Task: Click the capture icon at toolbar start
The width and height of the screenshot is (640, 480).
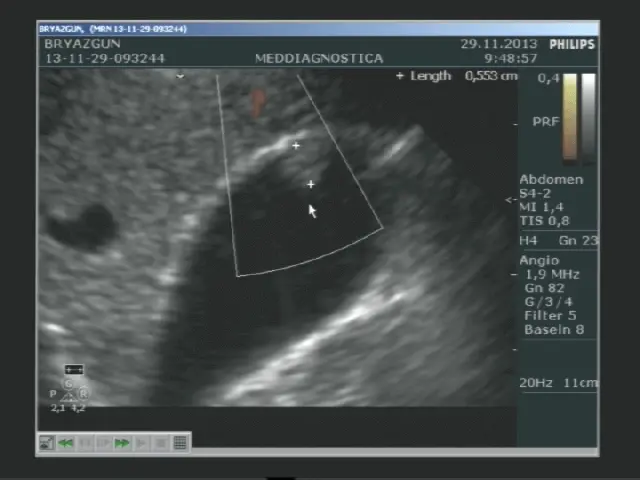Action: pyautogui.click(x=47, y=443)
